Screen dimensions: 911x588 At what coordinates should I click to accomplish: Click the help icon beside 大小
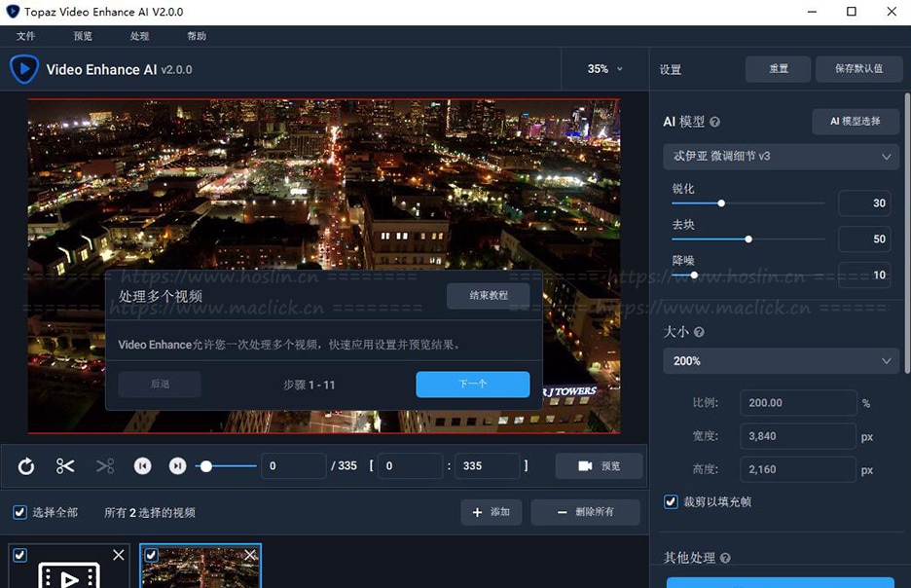(x=699, y=332)
